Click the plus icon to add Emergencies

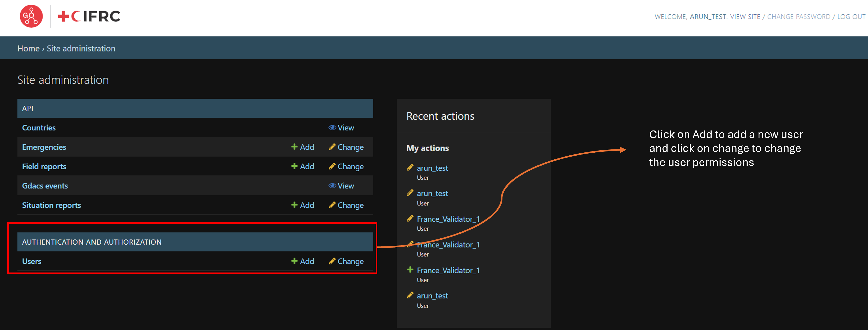point(294,147)
